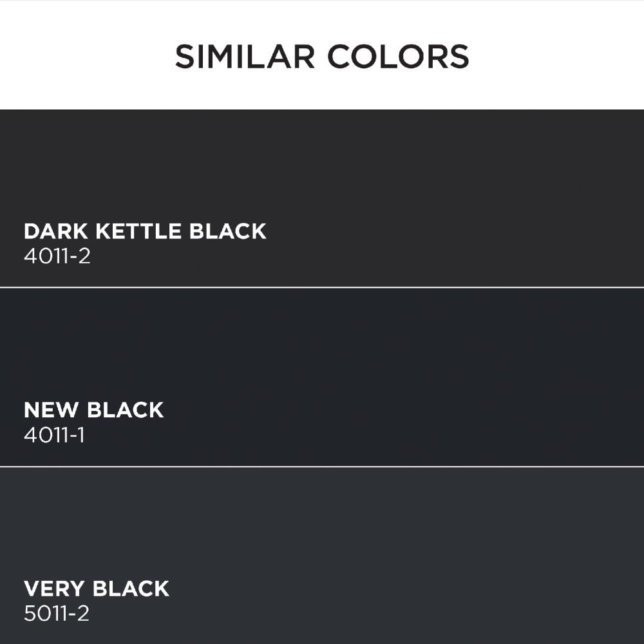The width and height of the screenshot is (644, 644).
Task: Click the 'SIMILAR COLORS' heading
Action: [x=322, y=56]
